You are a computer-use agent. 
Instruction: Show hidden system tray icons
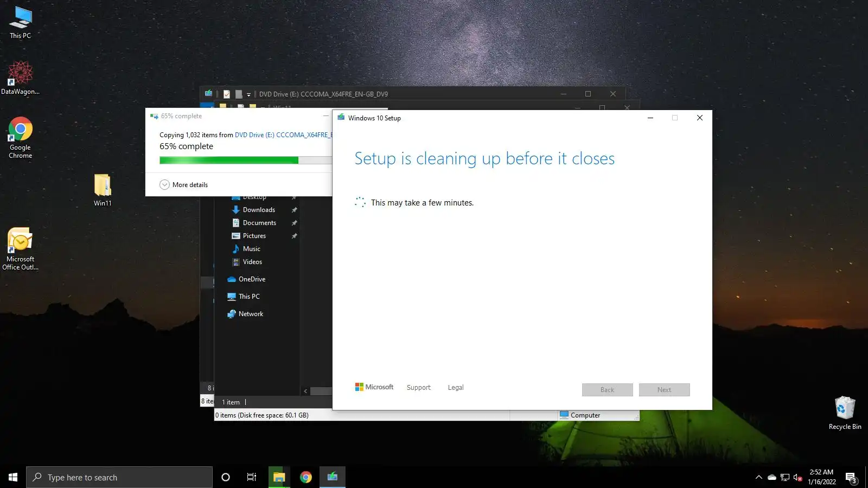tap(758, 477)
